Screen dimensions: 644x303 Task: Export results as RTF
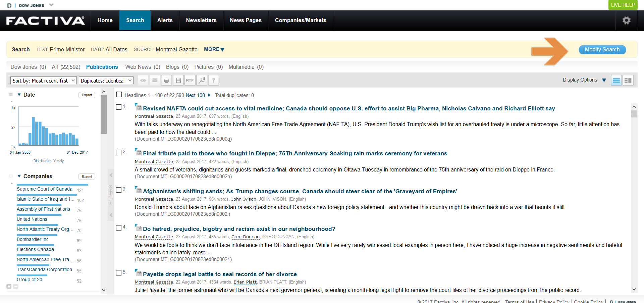190,81
